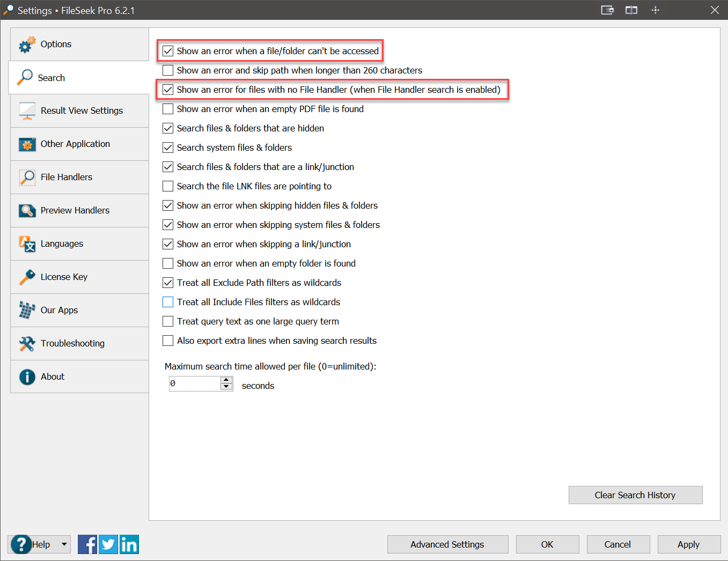Click the LinkedIn icon
Viewport: 728px width, 561px height.
point(129,544)
